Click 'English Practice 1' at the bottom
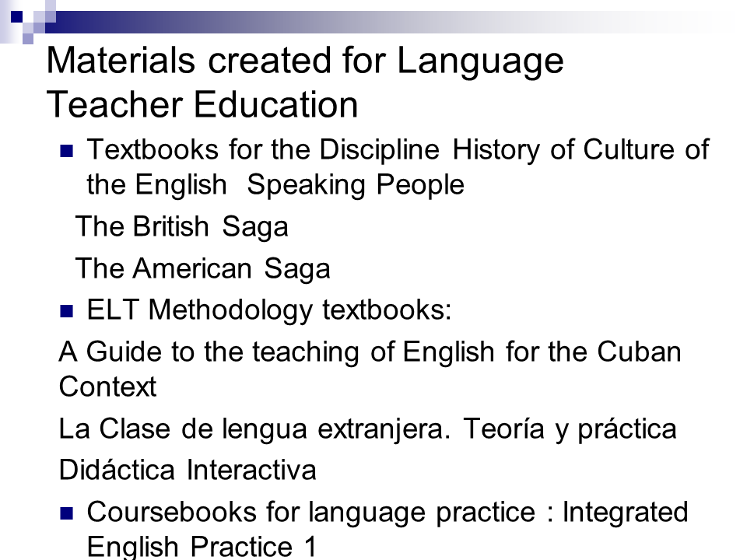The image size is (747, 560). pyautogui.click(x=202, y=546)
